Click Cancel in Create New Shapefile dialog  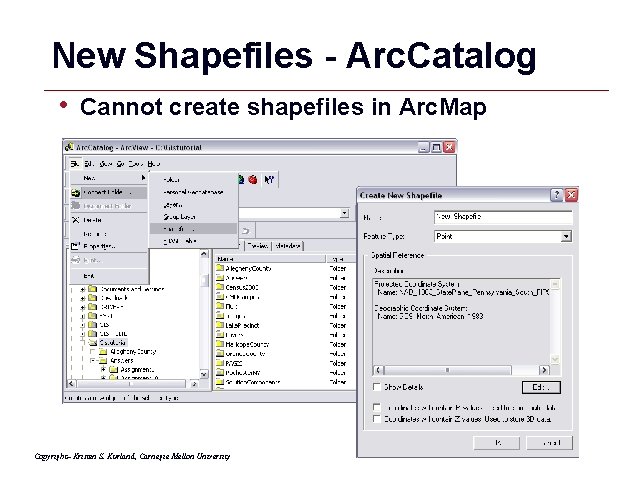(549, 442)
